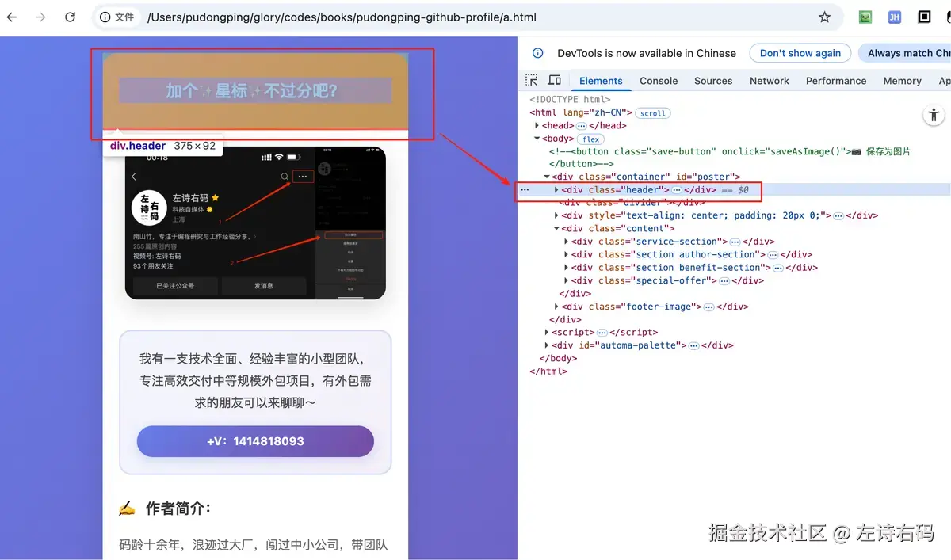The width and height of the screenshot is (951, 560).
Task: Click the three-dot actions beside header div
Action: 524,190
